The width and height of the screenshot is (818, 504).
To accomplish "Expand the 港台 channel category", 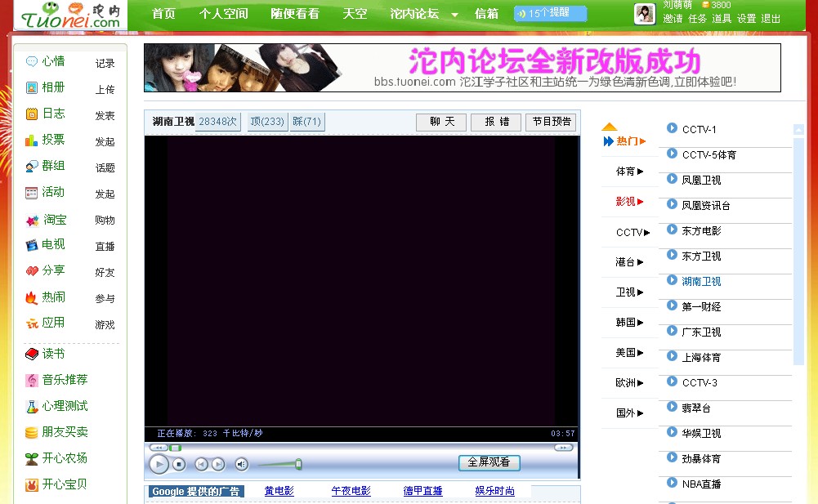I will (x=630, y=262).
